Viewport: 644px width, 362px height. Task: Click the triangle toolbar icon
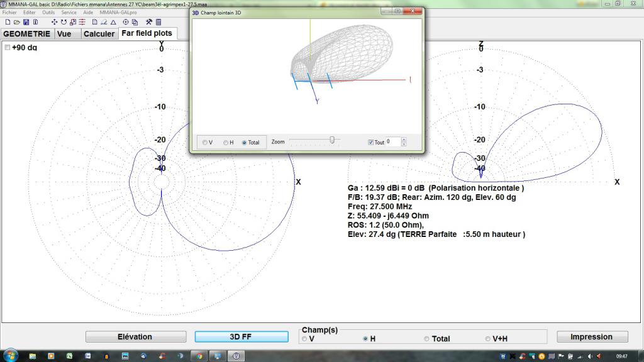(x=113, y=22)
